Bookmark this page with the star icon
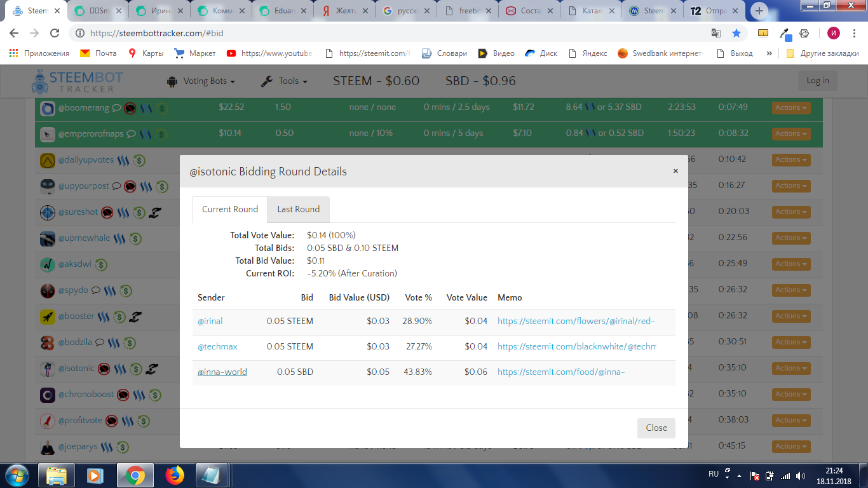868x488 pixels. click(x=736, y=33)
